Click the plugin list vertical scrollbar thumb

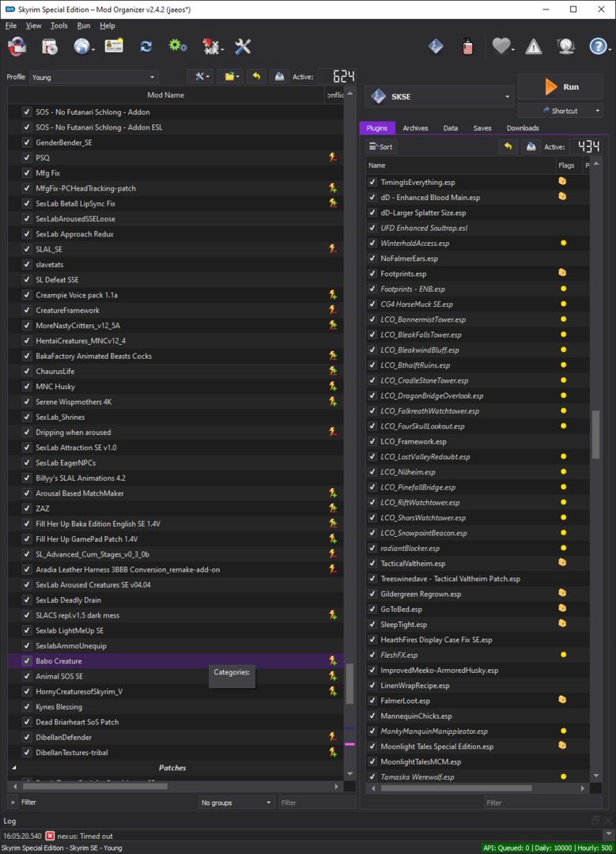[x=596, y=435]
